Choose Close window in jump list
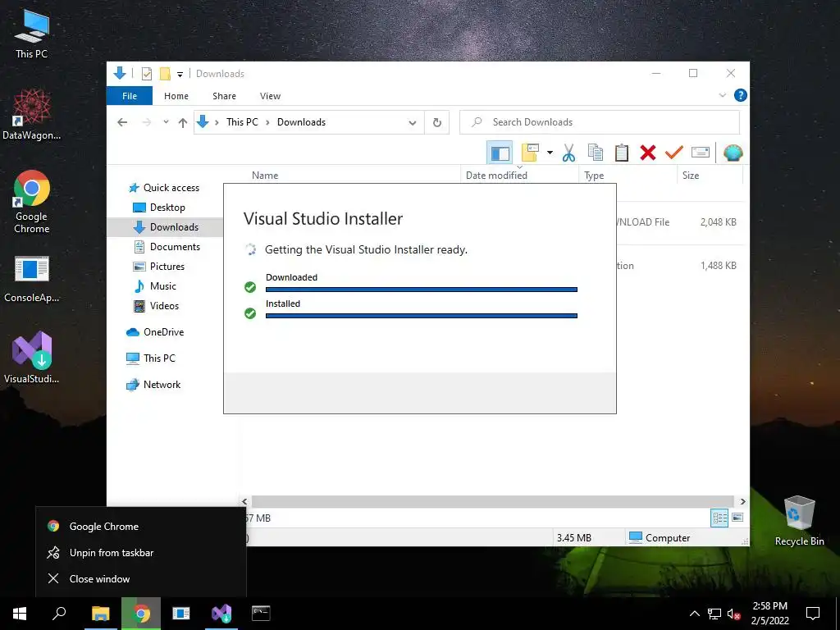Viewport: 840px width, 630px height. tap(141, 579)
